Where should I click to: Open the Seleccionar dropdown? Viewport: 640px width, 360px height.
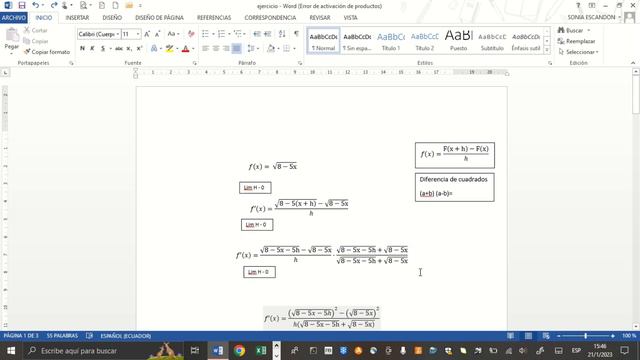(578, 52)
